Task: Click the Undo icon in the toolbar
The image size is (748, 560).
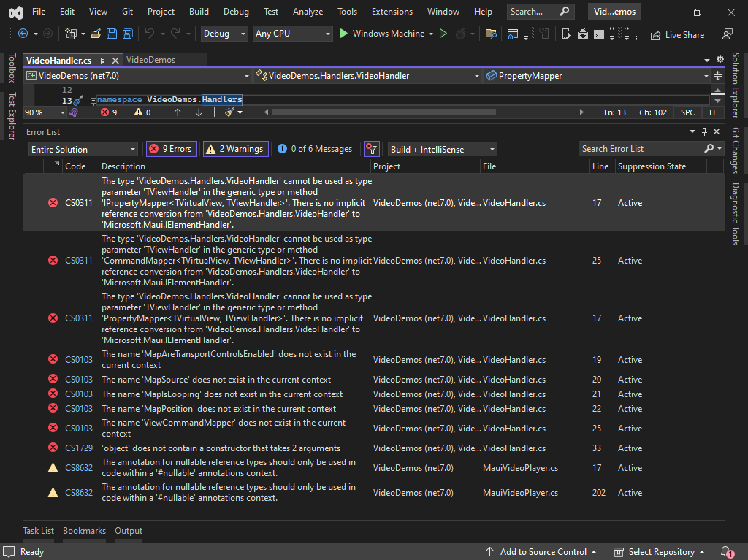Action: (x=150, y=33)
